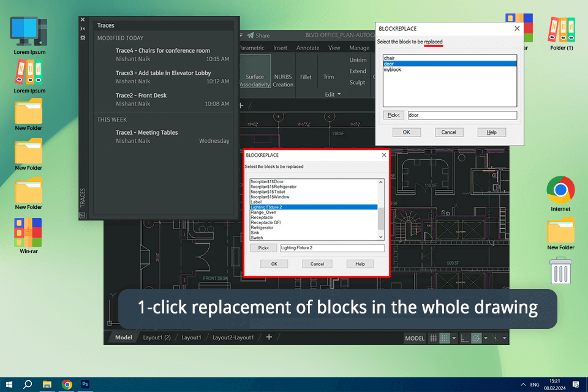
Task: Switch to the Annotate ribbon tab
Action: click(x=308, y=48)
